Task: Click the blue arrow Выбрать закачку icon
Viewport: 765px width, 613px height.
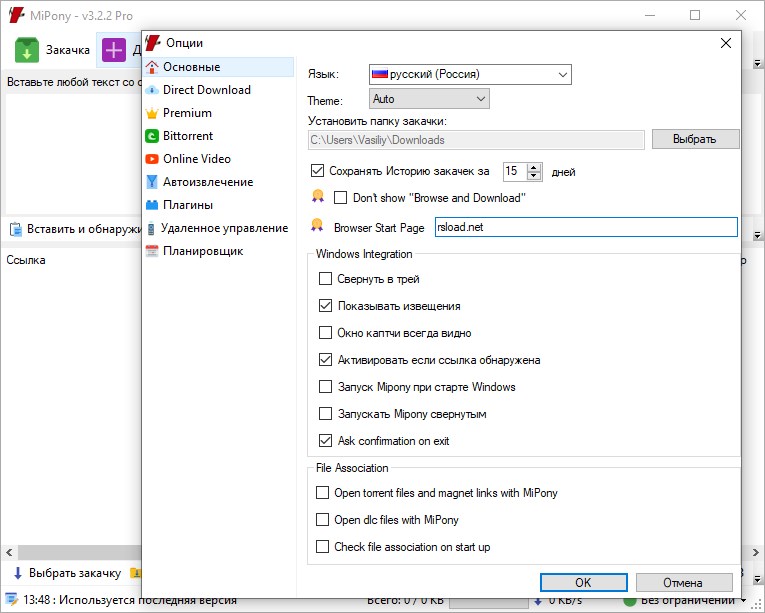Action: pos(18,573)
